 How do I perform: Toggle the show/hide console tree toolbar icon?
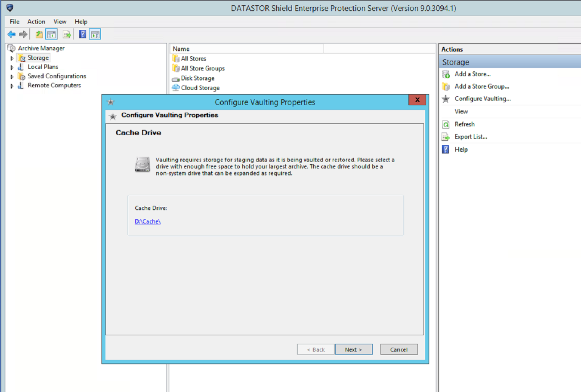tap(52, 34)
